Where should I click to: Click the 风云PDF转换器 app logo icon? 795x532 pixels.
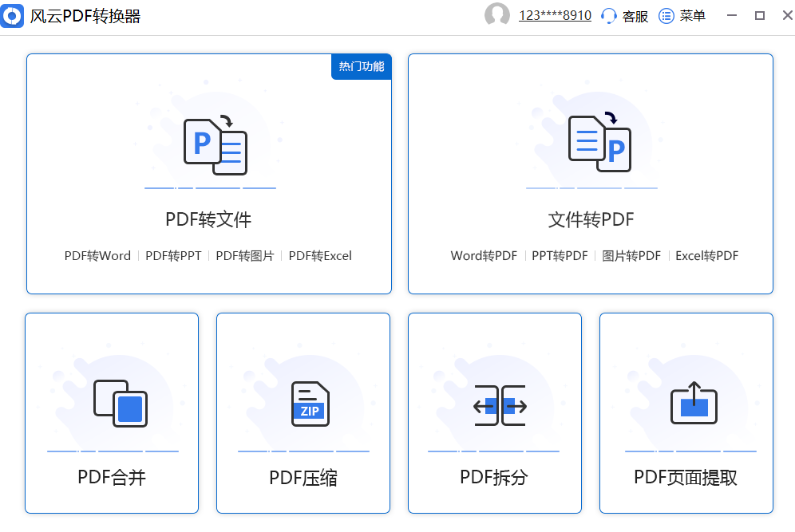pyautogui.click(x=12, y=16)
